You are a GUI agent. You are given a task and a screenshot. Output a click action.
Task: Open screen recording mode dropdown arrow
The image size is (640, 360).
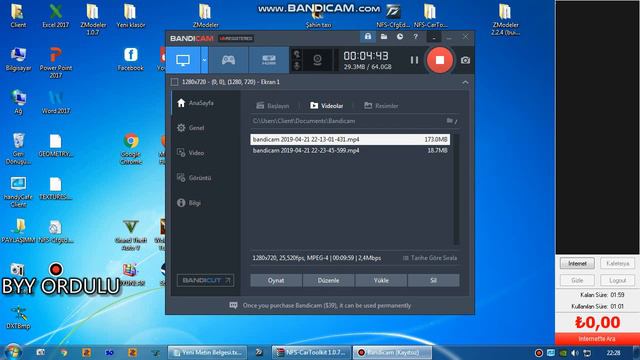pos(204,60)
